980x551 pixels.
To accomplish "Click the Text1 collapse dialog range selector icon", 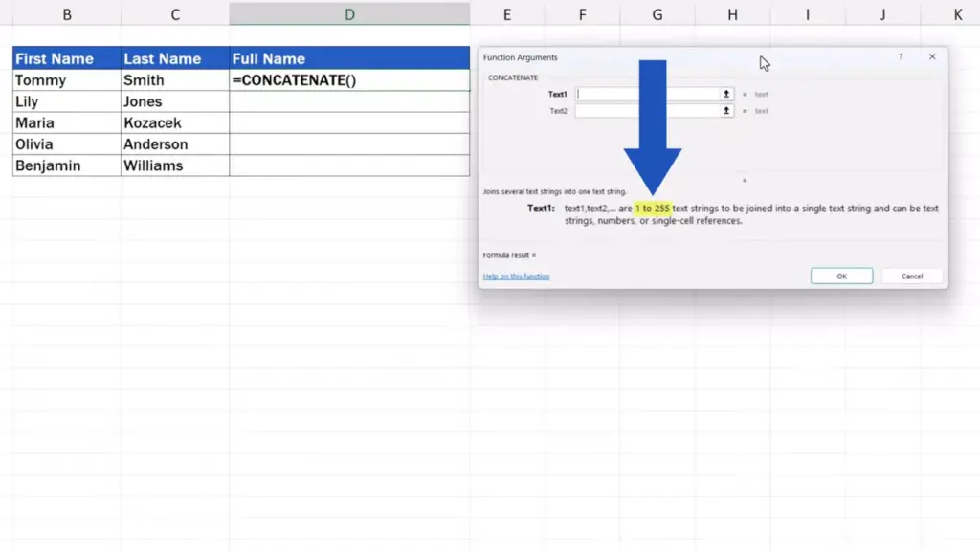I will (726, 94).
